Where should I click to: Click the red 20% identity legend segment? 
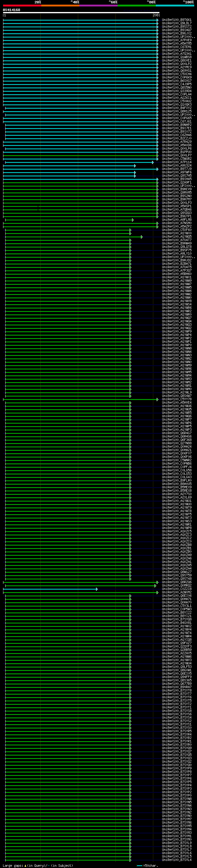[x=22, y=6]
